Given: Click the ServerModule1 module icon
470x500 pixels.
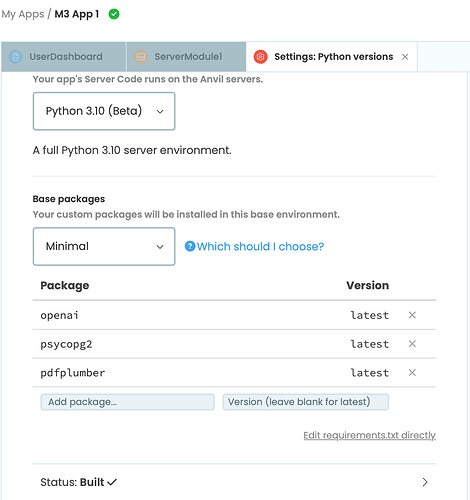Looking at the screenshot, I should click(x=141, y=57).
